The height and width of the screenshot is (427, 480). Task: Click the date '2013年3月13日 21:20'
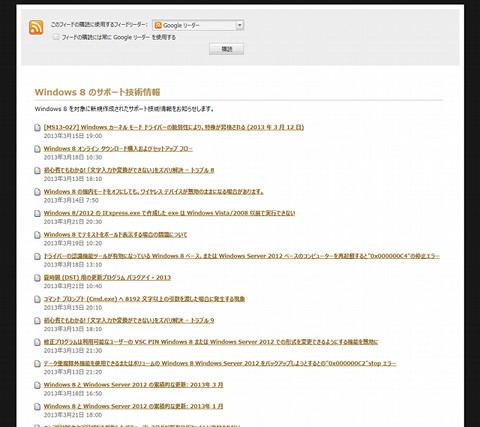click(x=73, y=372)
